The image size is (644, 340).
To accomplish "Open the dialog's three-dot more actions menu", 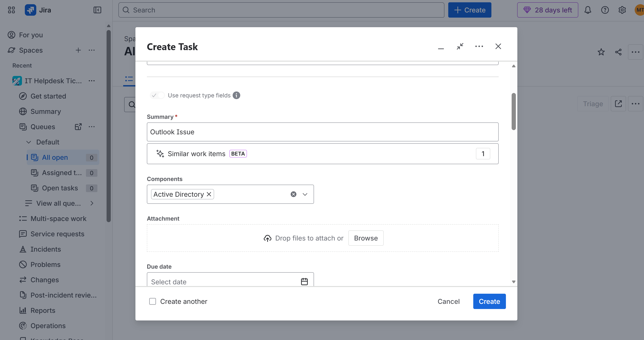I will [479, 46].
